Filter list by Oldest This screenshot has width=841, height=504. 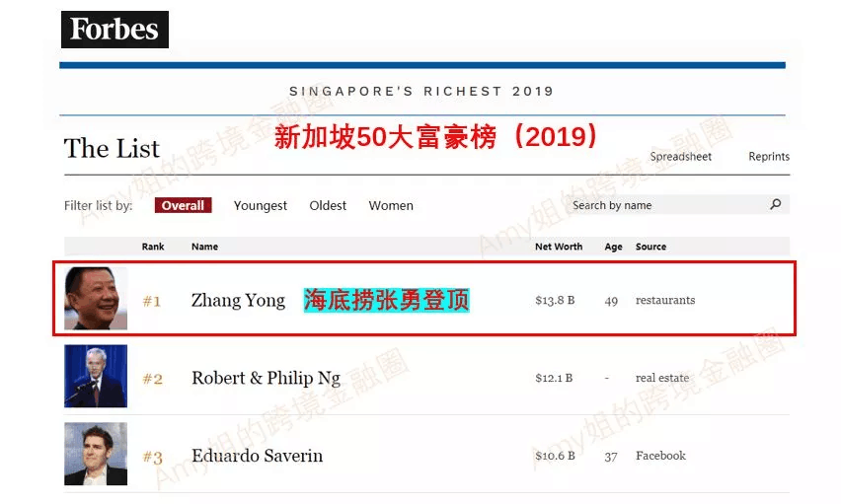(x=328, y=205)
